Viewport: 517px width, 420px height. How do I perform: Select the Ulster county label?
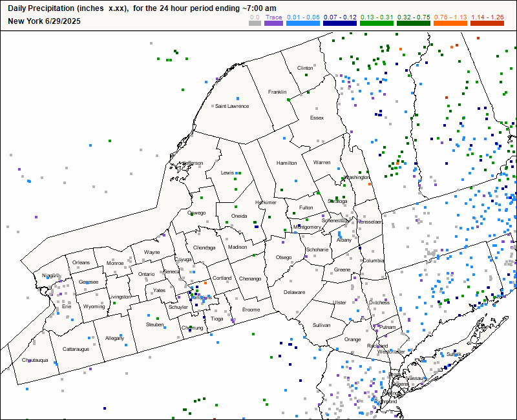[x=339, y=302]
